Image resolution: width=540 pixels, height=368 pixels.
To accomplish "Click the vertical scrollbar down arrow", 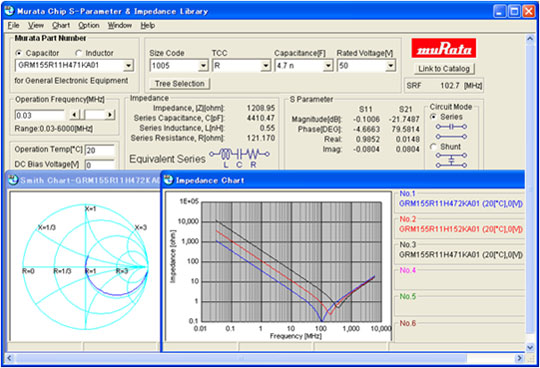I will pos(530,348).
